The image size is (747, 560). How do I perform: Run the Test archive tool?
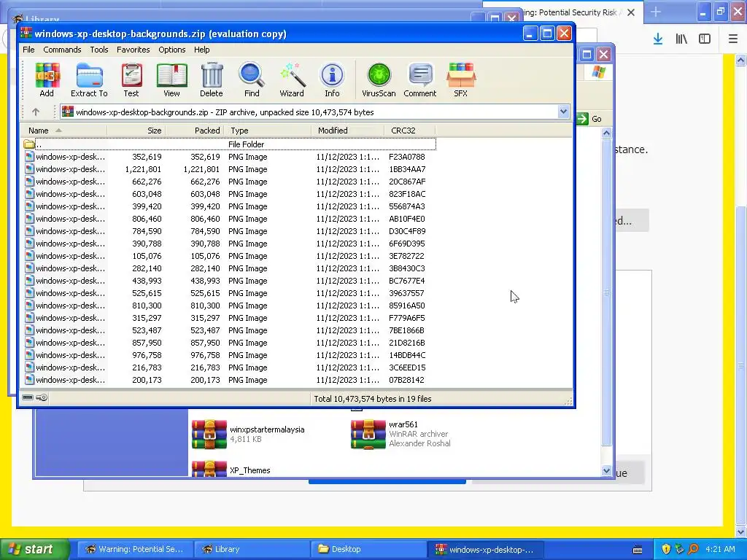pyautogui.click(x=131, y=79)
